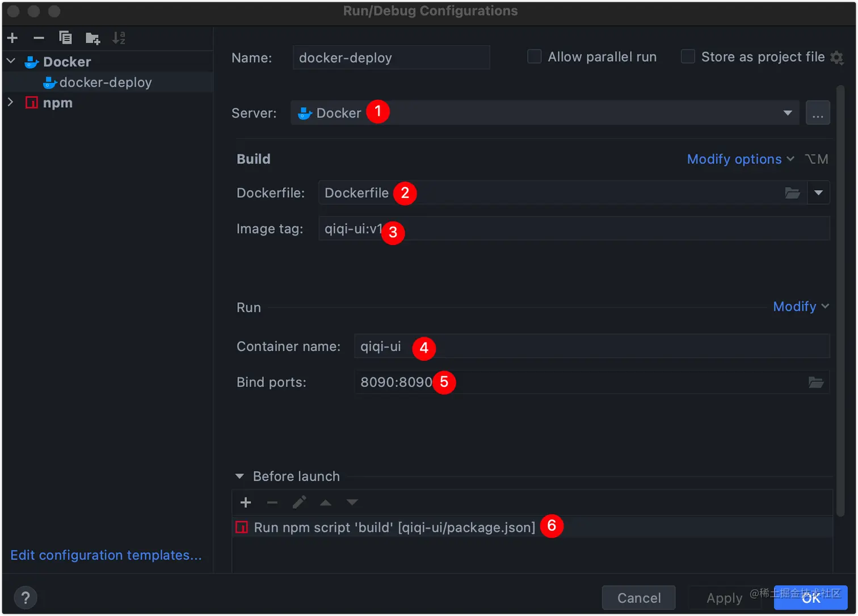
Task: Open project file storage settings gear
Action: pos(837,57)
